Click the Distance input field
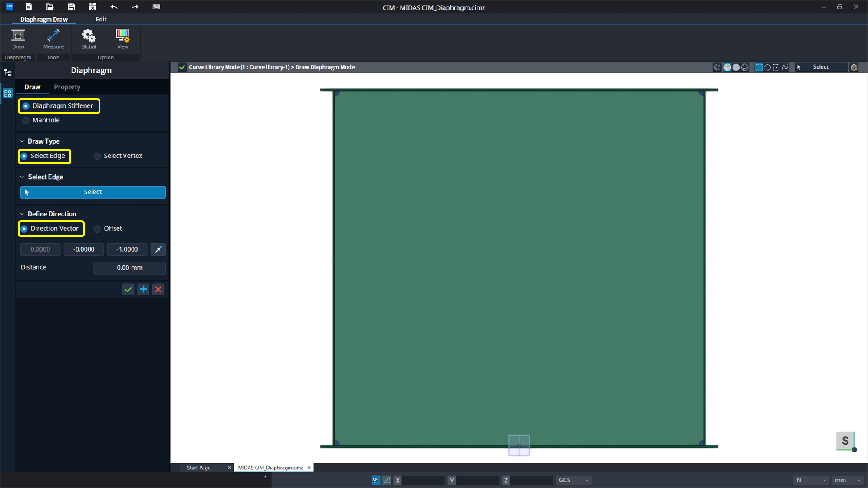This screenshot has height=488, width=868. 129,268
